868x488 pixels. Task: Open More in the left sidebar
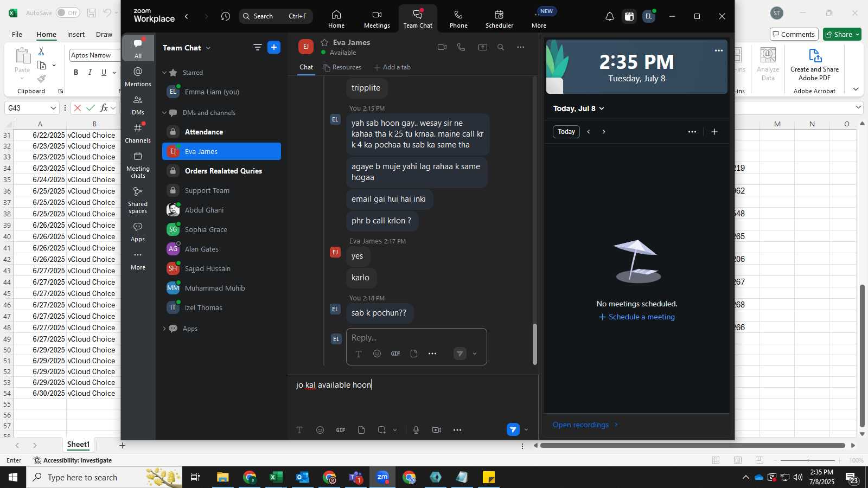[x=138, y=260]
